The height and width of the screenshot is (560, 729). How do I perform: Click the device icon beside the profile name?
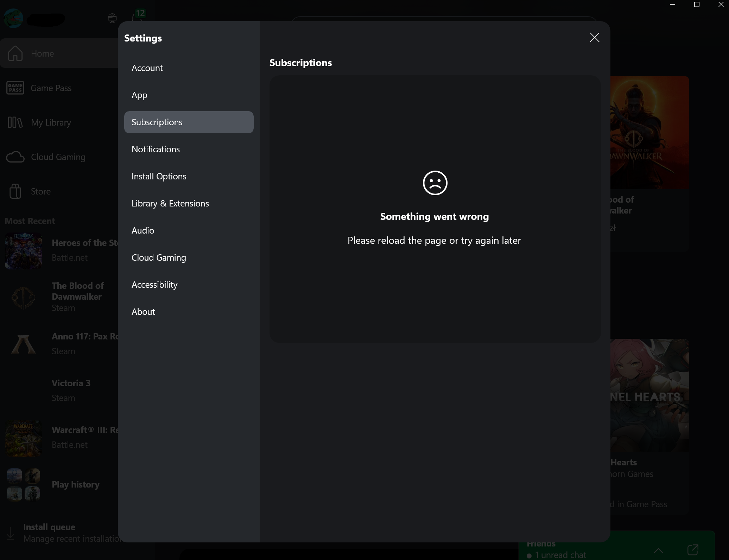tap(112, 18)
